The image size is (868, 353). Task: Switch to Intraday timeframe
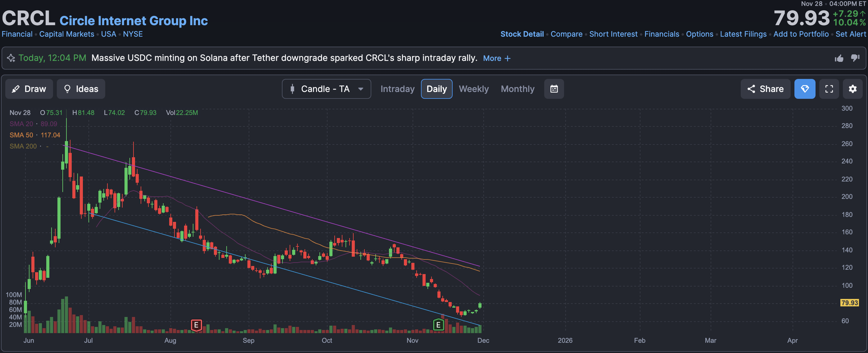click(x=397, y=89)
